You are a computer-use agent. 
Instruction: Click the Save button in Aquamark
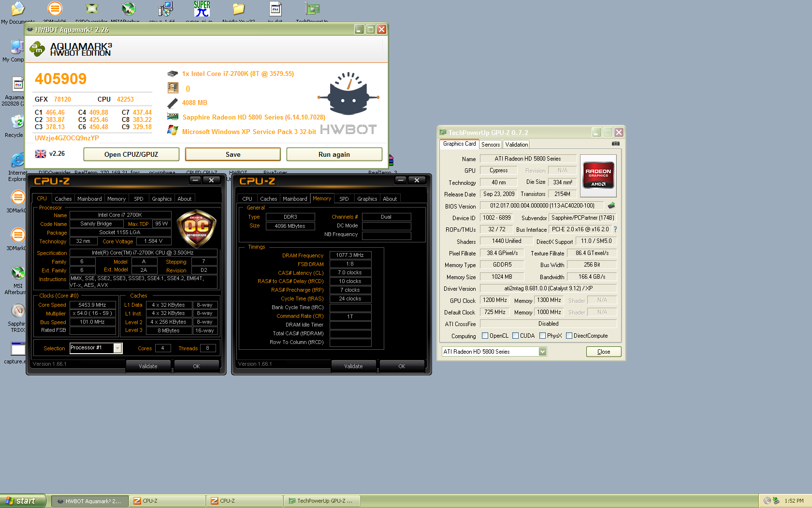[x=233, y=154]
